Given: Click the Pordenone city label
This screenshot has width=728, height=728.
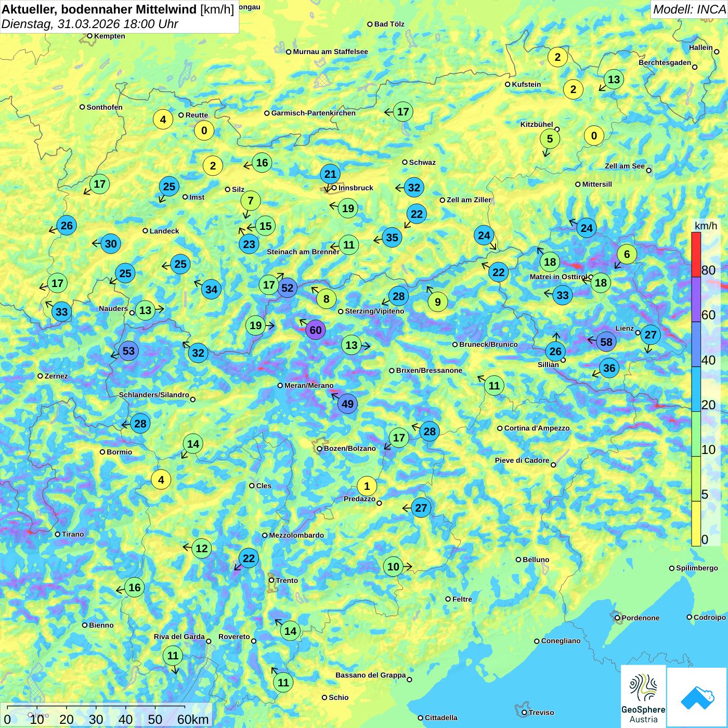Looking at the screenshot, I should pyautogui.click(x=641, y=618).
